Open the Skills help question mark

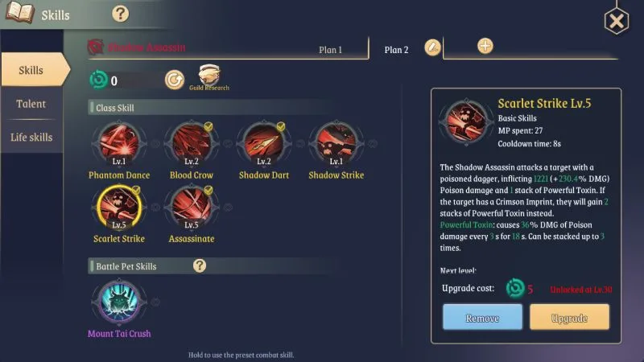[120, 14]
